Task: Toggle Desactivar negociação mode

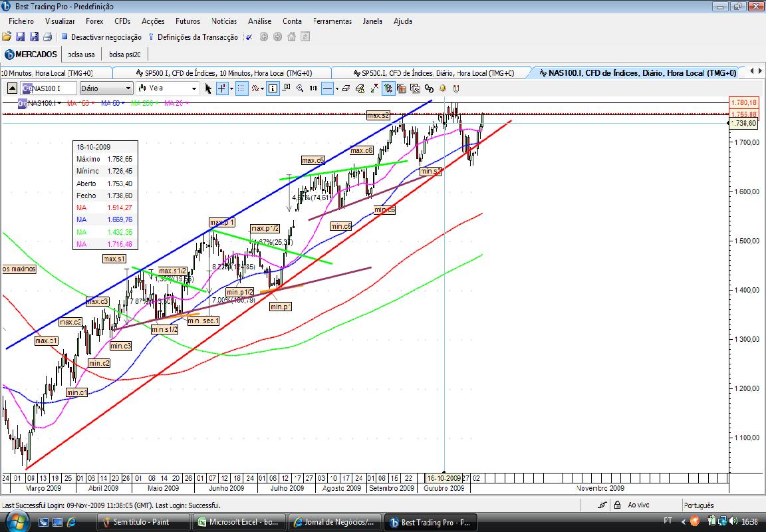Action: 106,37
